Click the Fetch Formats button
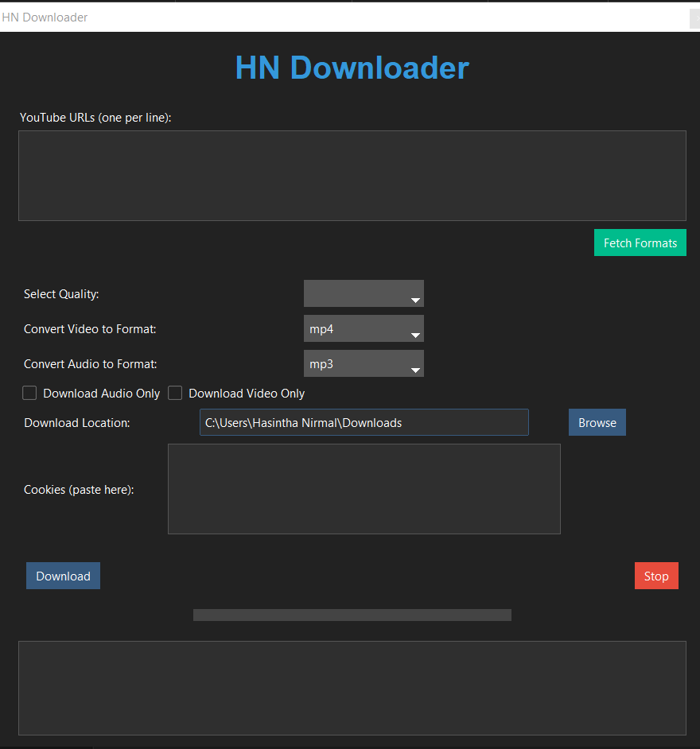700x749 pixels. (640, 243)
